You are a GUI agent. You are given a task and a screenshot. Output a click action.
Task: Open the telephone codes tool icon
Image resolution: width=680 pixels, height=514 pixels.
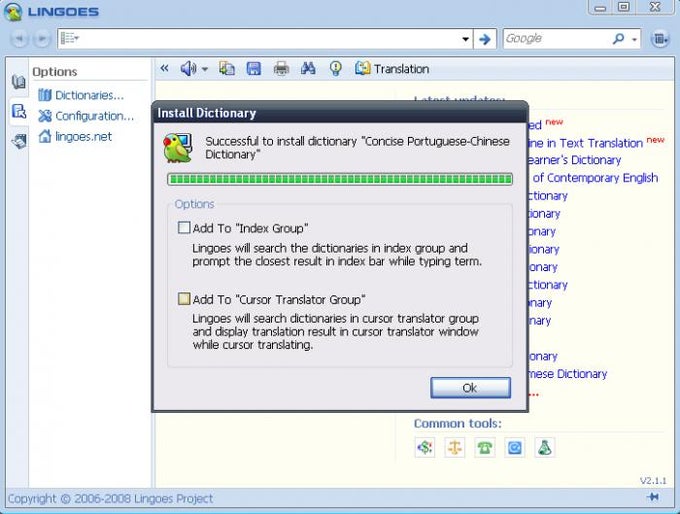(x=484, y=447)
